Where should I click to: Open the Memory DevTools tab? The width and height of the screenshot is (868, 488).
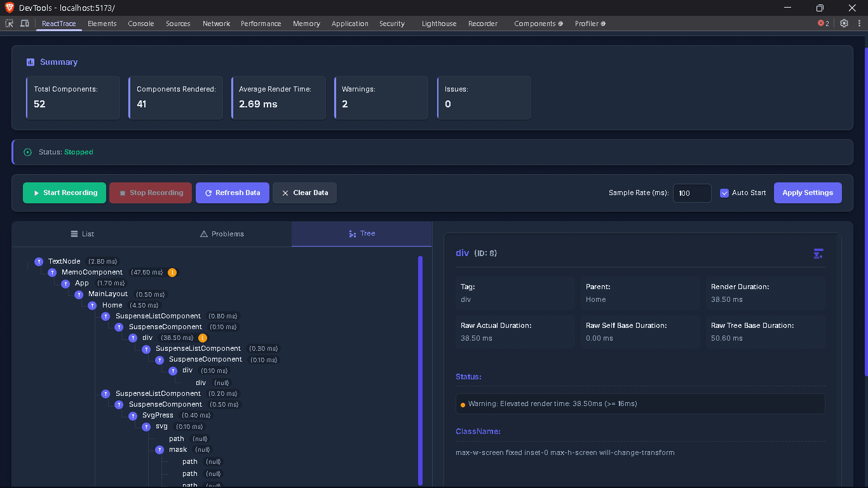pyautogui.click(x=306, y=24)
